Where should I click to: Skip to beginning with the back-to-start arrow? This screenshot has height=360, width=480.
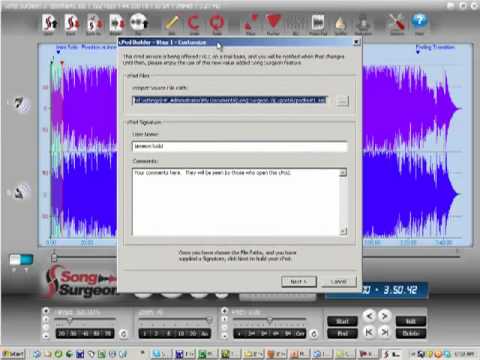[369, 332]
